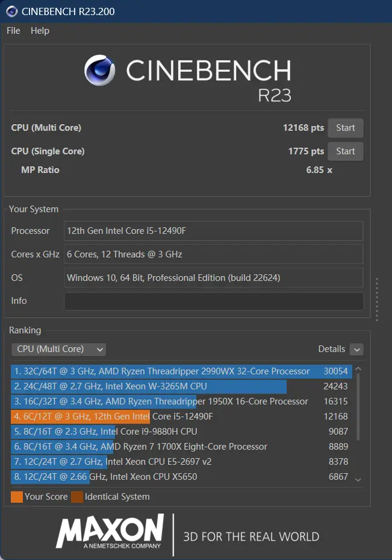Viewport: 392px width, 560px height.
Task: Click the Maxon logo
Action: coord(110,532)
